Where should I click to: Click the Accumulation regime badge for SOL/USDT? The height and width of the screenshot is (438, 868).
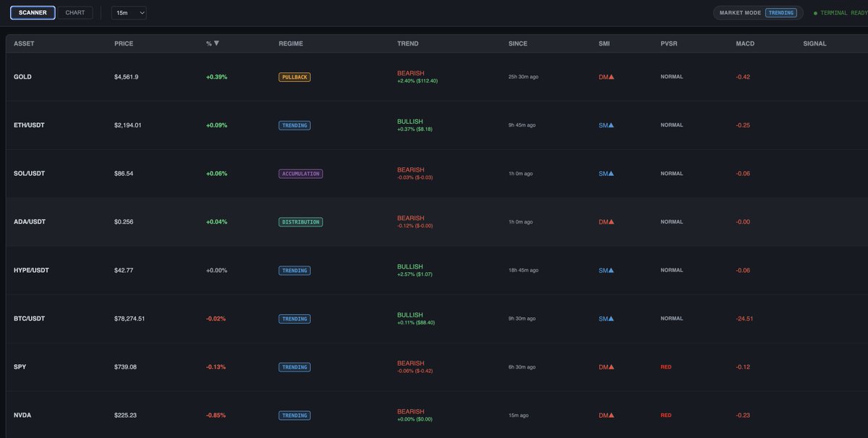(x=300, y=174)
